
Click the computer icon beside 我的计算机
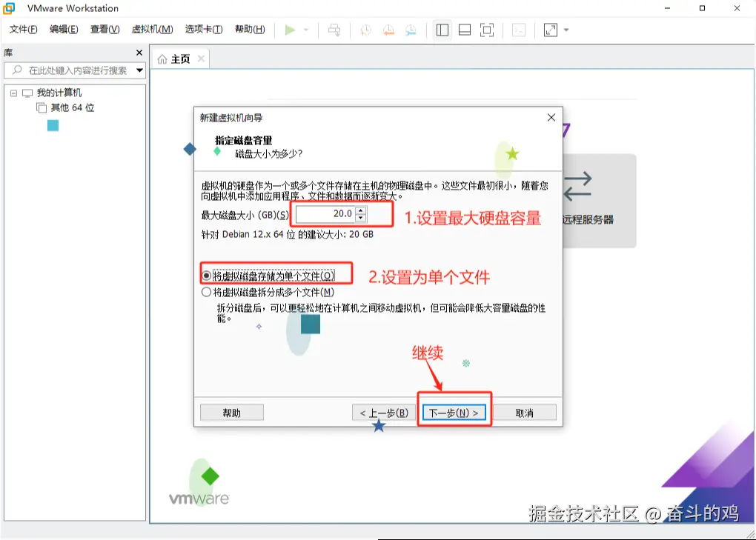(27, 93)
